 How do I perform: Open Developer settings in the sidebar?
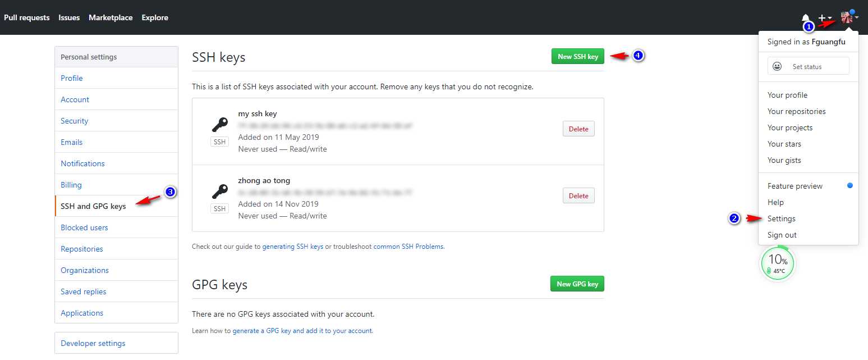point(93,343)
